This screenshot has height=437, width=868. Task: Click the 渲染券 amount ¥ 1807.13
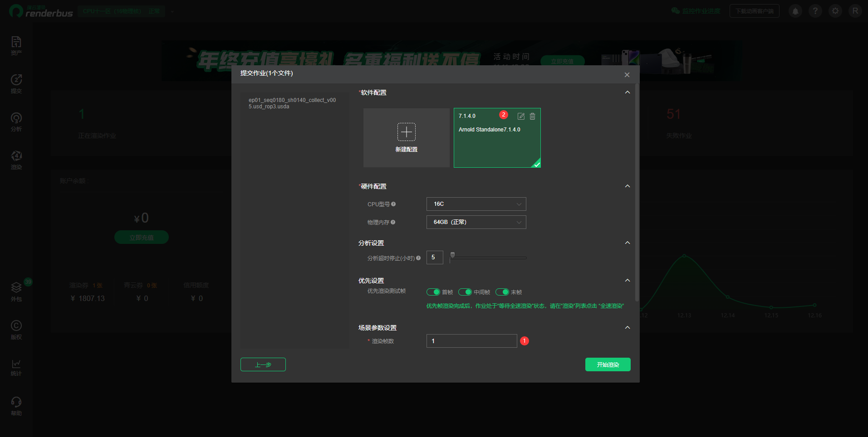[x=88, y=298]
